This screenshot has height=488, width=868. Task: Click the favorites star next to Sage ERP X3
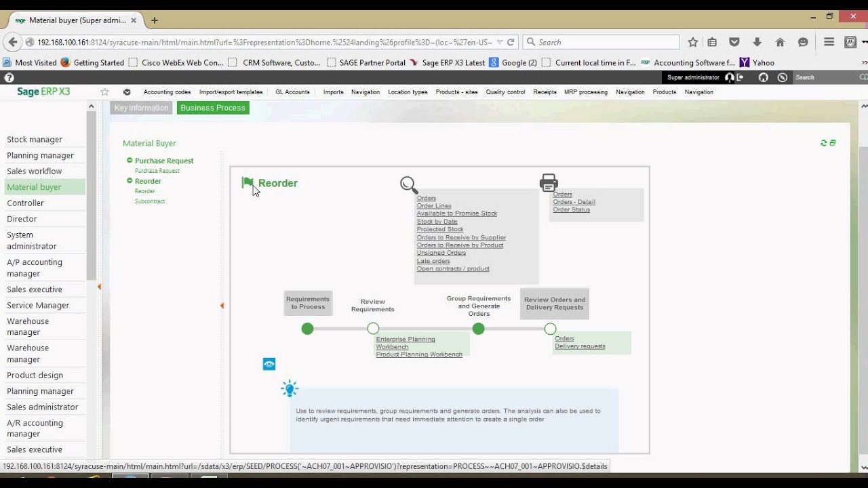[104, 92]
